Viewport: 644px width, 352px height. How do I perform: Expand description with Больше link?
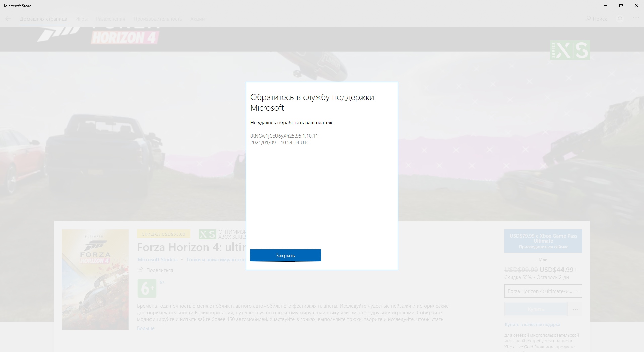pos(146,328)
